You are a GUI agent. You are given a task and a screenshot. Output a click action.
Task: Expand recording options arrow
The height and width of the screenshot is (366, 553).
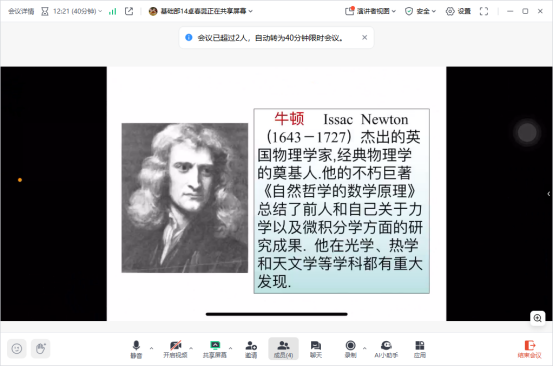(x=364, y=348)
